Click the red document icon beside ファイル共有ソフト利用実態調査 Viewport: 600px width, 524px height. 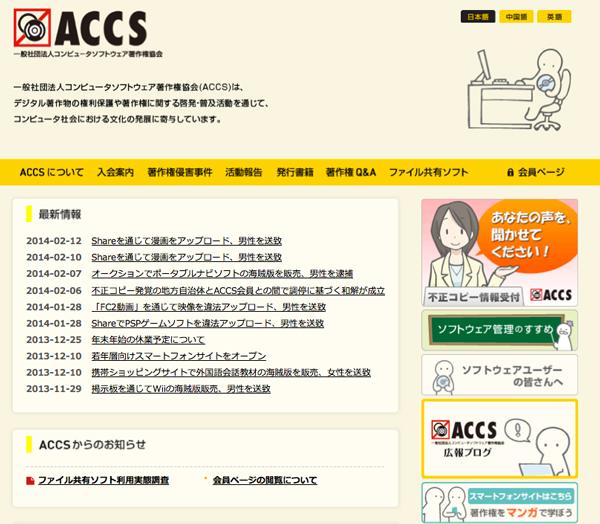pyautogui.click(x=30, y=481)
